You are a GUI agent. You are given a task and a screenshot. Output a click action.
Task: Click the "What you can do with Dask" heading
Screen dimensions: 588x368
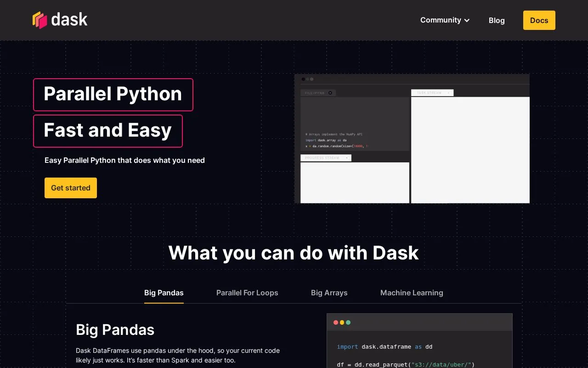(x=294, y=253)
